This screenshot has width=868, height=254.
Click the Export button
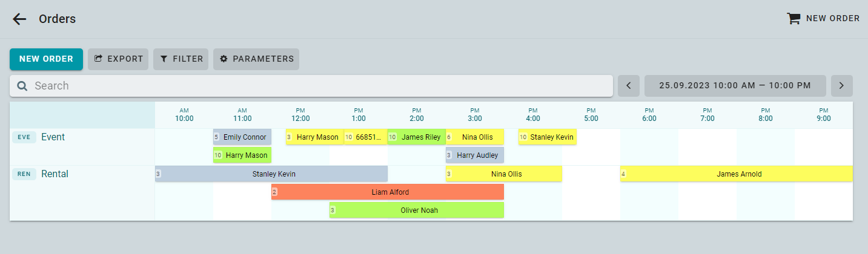click(x=118, y=59)
